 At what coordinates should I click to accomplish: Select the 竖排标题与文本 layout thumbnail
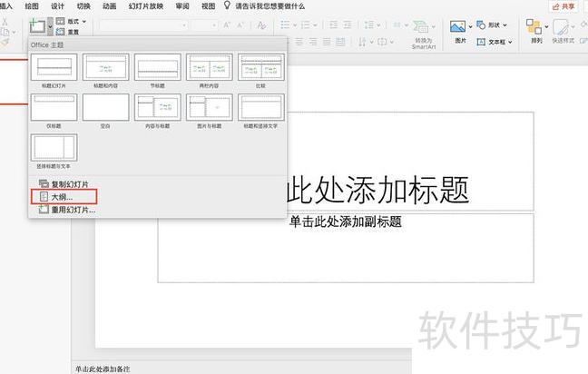coord(54,147)
